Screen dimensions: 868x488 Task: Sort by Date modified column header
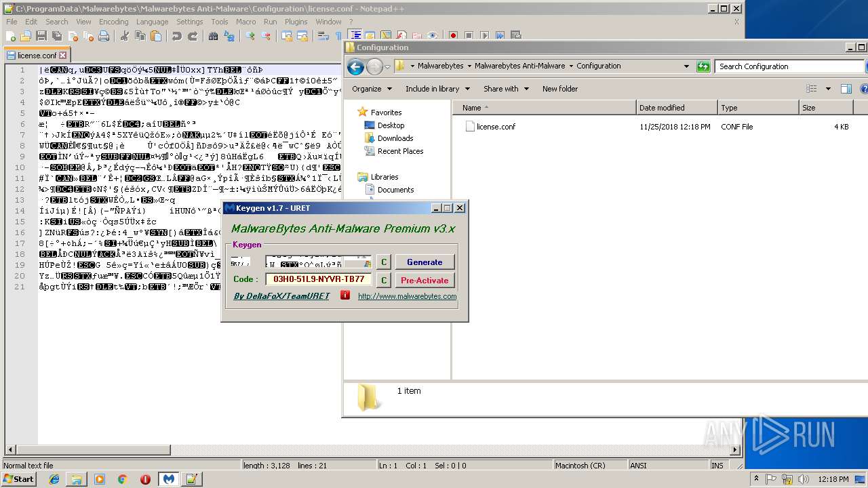click(x=677, y=108)
